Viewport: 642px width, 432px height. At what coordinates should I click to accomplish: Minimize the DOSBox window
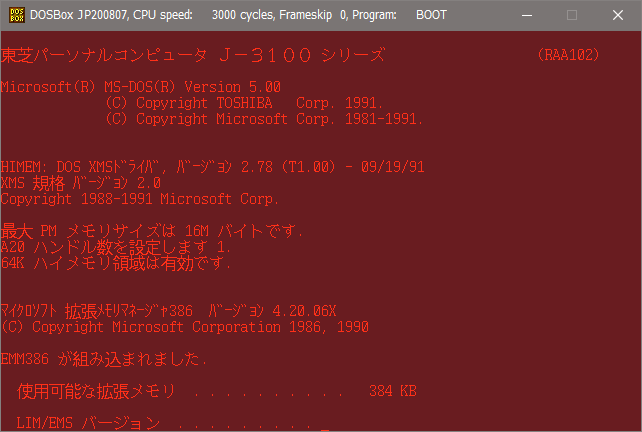click(527, 15)
